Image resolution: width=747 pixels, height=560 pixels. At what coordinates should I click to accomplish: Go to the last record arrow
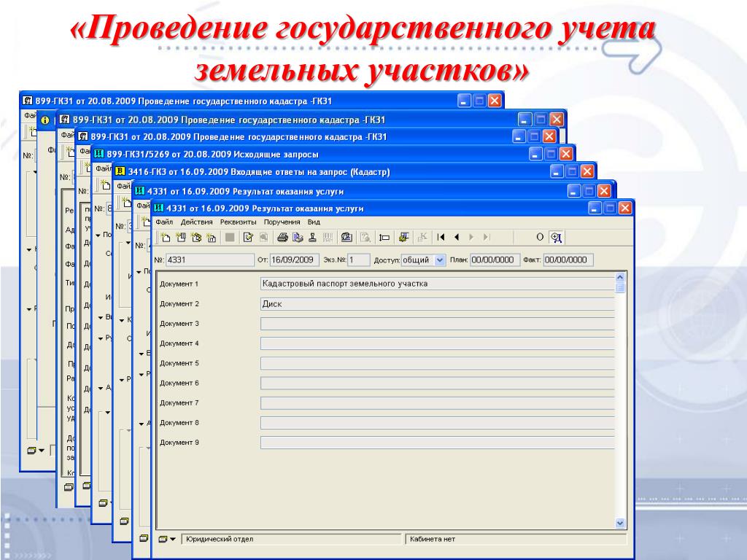(487, 237)
